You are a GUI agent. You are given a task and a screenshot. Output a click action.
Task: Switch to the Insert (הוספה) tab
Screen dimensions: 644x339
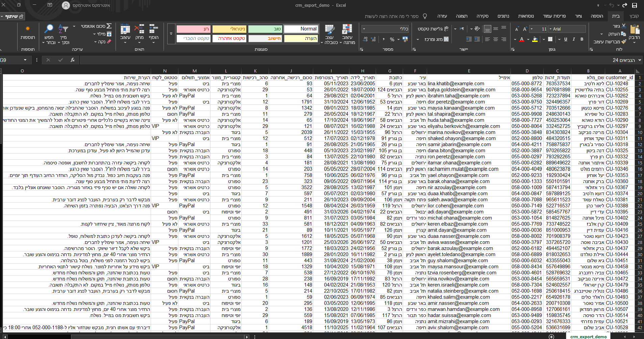(x=597, y=16)
